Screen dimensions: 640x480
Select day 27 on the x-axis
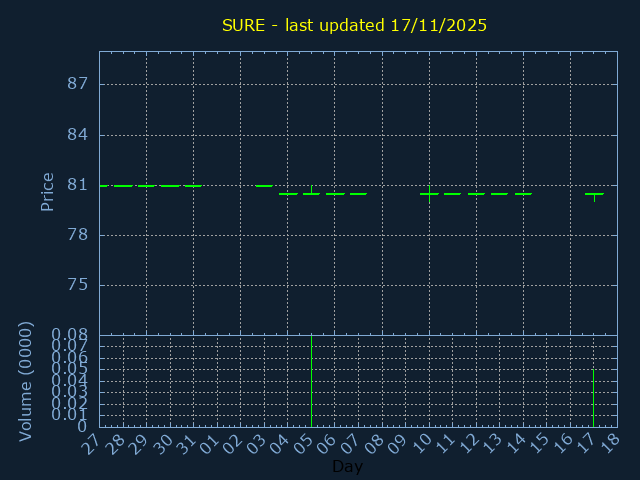(x=92, y=445)
